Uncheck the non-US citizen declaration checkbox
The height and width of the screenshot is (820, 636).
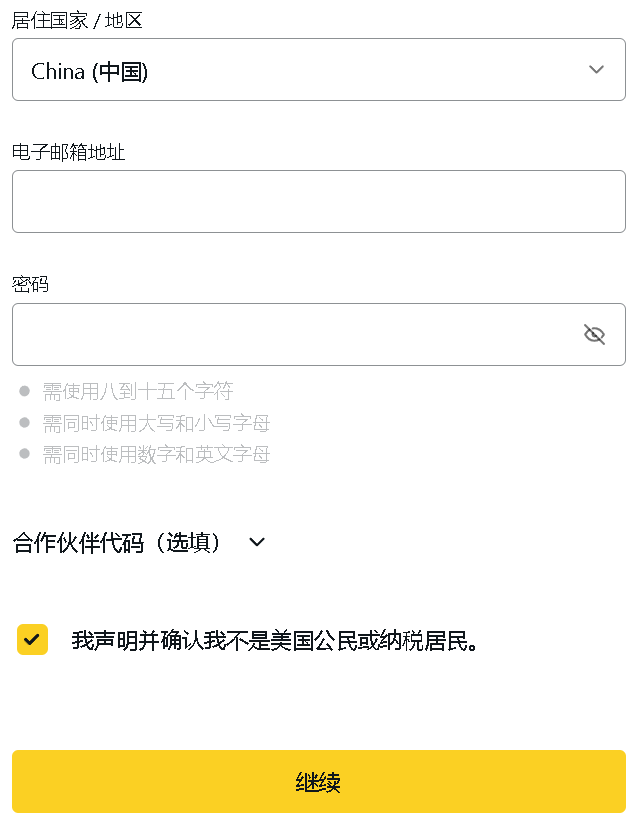click(x=32, y=640)
